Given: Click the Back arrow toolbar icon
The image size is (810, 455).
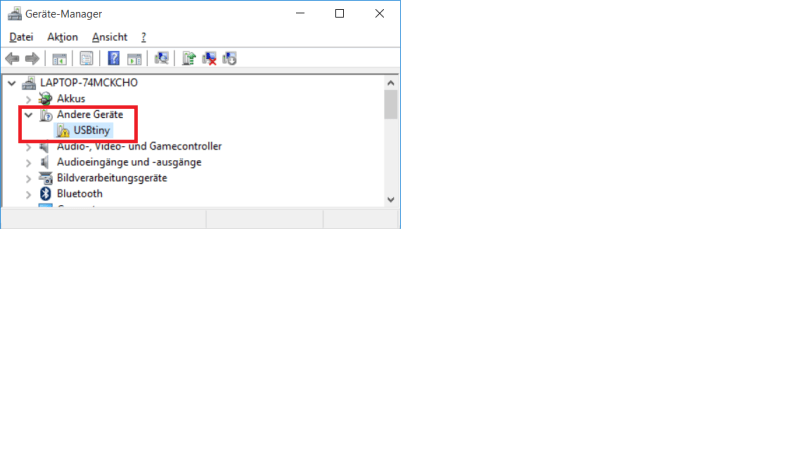Looking at the screenshot, I should point(12,58).
